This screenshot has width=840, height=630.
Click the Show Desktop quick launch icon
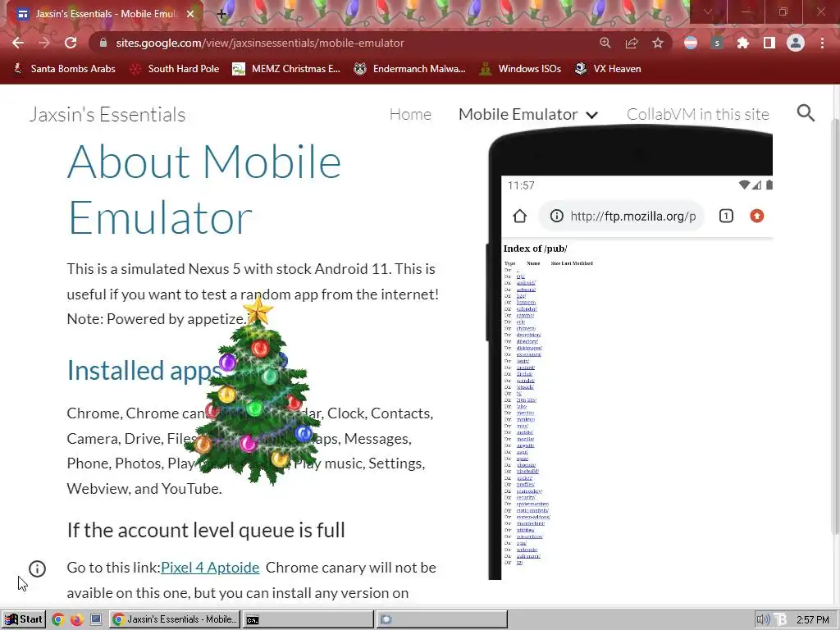tap(96, 619)
